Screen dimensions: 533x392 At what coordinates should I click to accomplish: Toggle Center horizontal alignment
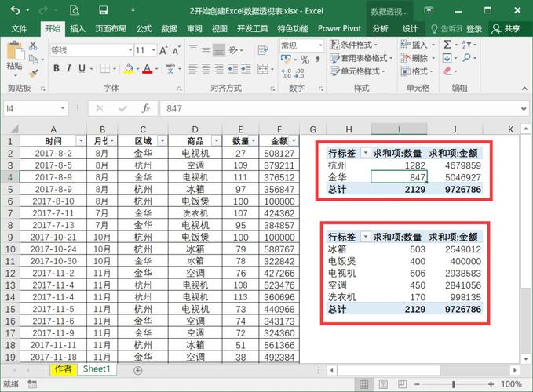pyautogui.click(x=206, y=68)
